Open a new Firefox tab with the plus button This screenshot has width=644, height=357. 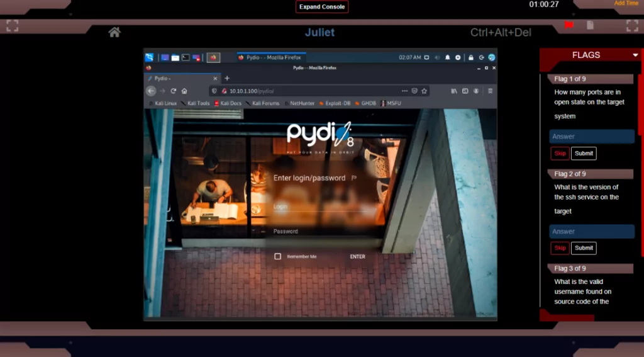[x=226, y=78]
